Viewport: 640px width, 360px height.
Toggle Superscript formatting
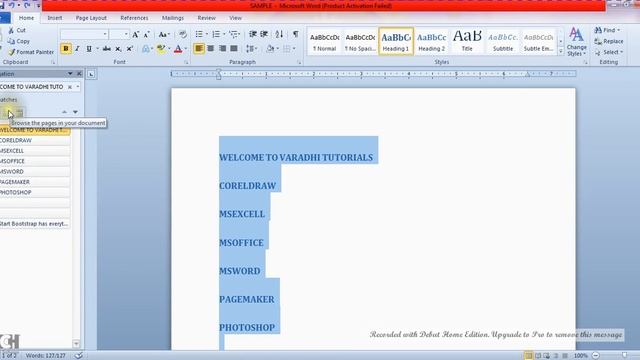pyautogui.click(x=129, y=49)
